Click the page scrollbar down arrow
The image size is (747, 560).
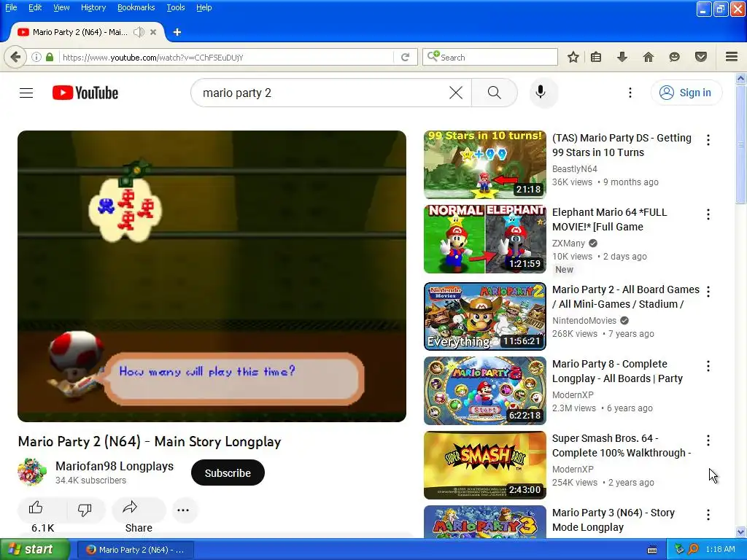click(x=741, y=532)
